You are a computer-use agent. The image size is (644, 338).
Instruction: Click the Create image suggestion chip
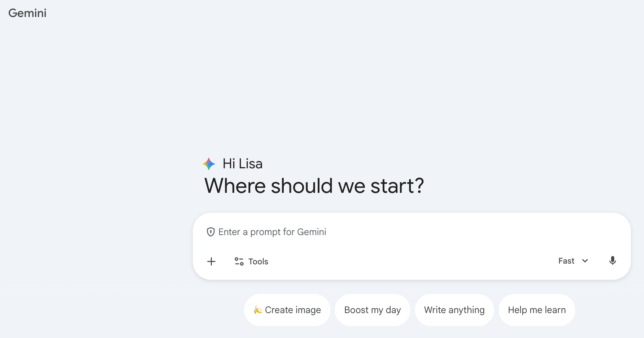point(287,310)
